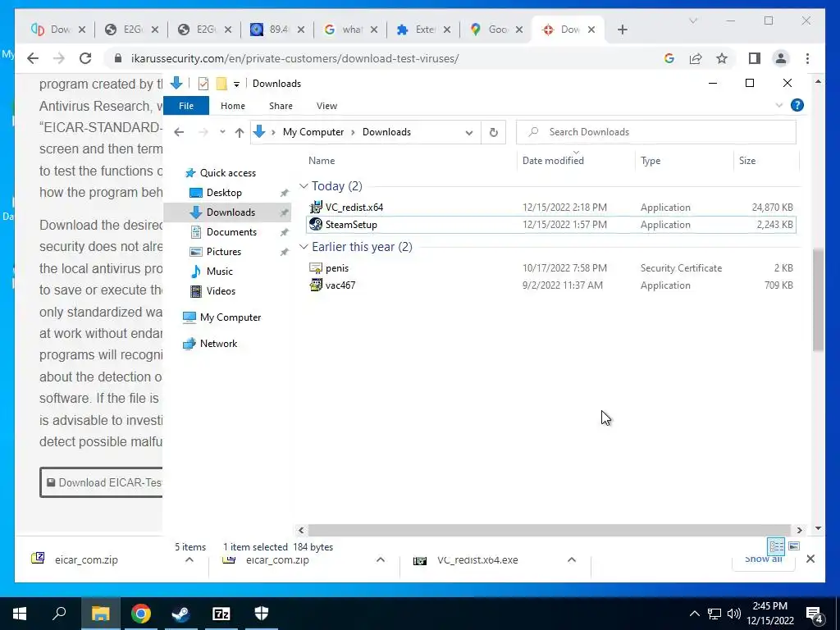
Task: Open 7-Zip from the taskbar
Action: pos(221,614)
